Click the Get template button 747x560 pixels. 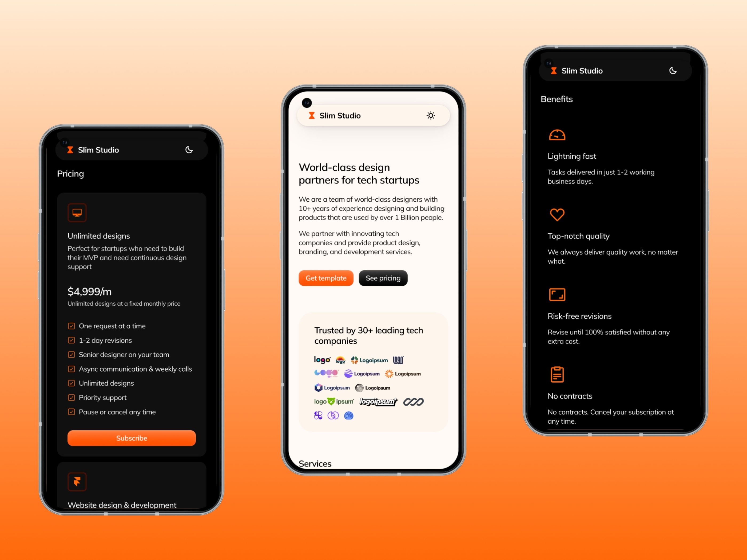pyautogui.click(x=325, y=278)
